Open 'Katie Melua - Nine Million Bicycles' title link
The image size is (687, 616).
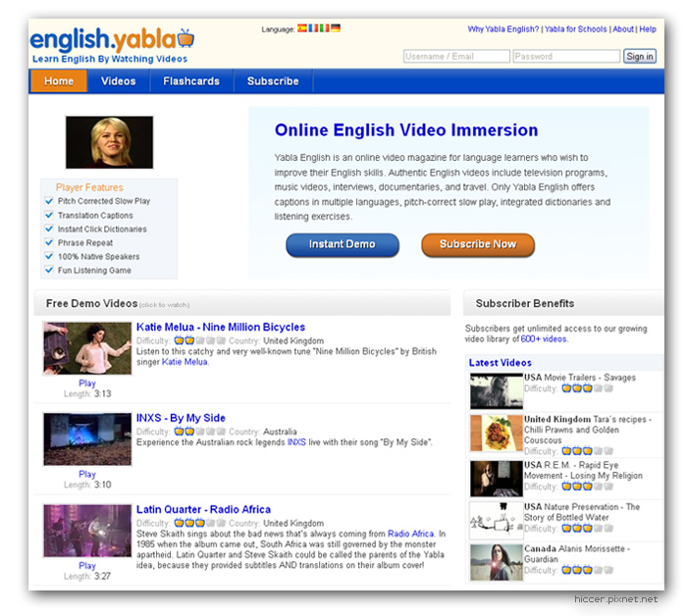click(221, 327)
